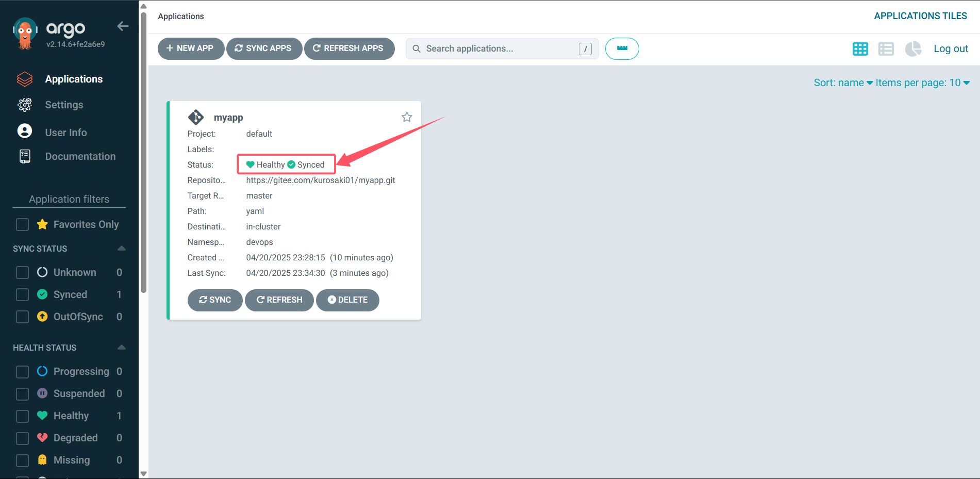The height and width of the screenshot is (479, 980).
Task: Switch to summary pie chart view
Action: pyautogui.click(x=913, y=49)
